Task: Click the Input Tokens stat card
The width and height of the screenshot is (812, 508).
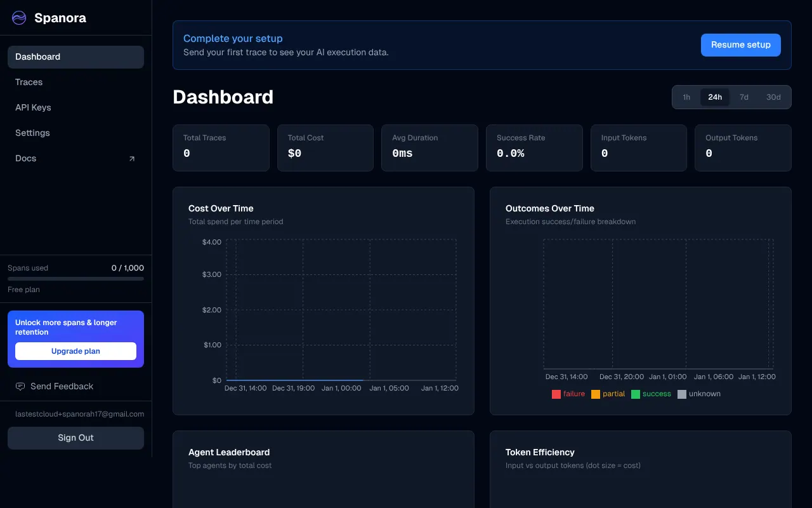Action: 638,148
